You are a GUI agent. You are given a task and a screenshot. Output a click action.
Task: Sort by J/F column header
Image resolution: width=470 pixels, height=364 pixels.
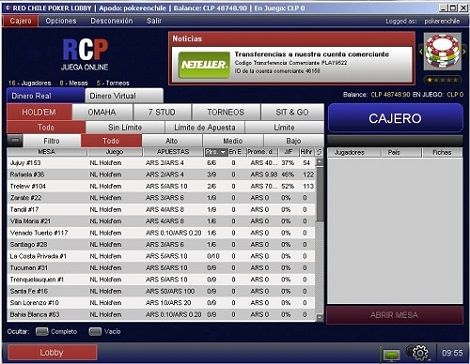click(x=288, y=152)
